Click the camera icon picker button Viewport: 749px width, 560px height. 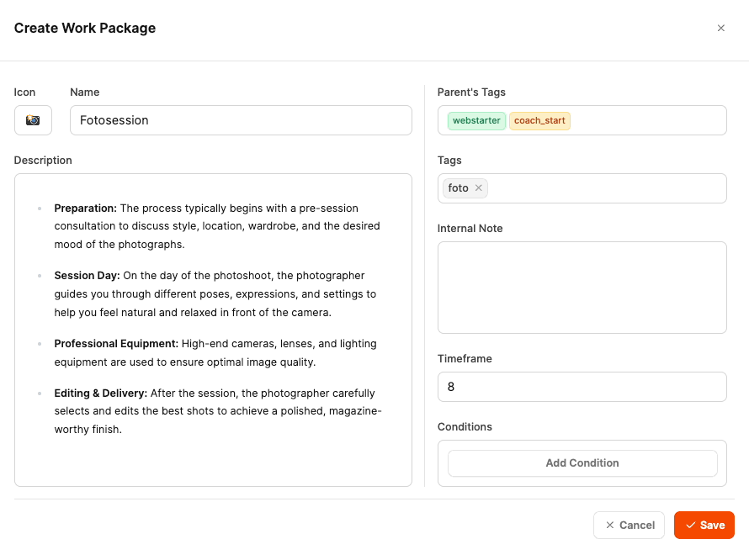(x=33, y=120)
